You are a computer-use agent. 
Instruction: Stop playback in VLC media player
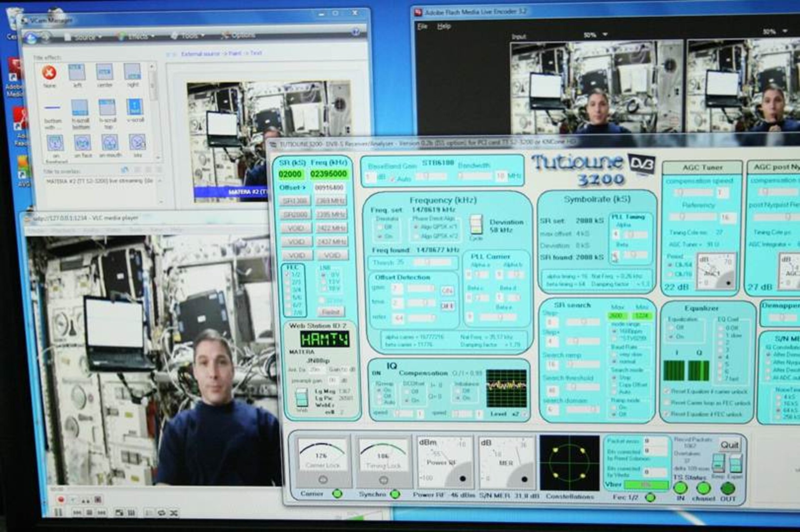[89, 513]
